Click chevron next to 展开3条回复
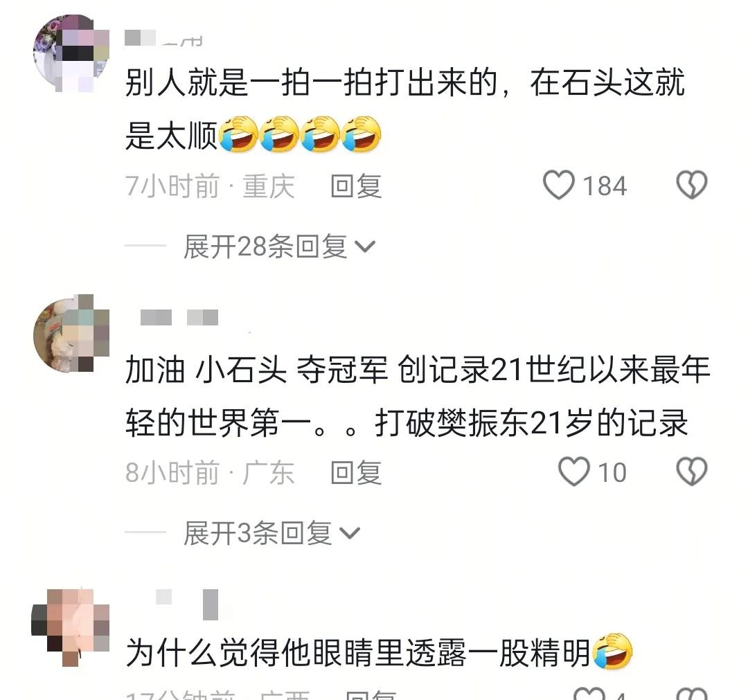748x700 pixels. [x=350, y=533]
